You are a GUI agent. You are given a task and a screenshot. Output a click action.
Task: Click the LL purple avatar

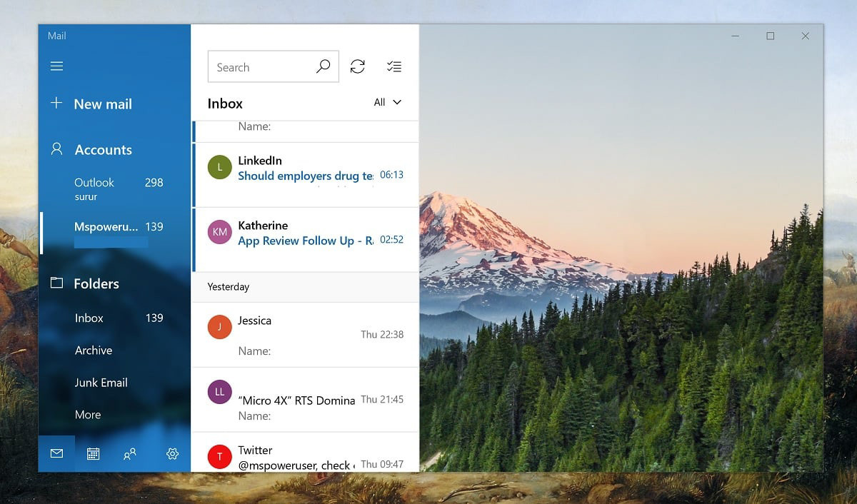(220, 392)
